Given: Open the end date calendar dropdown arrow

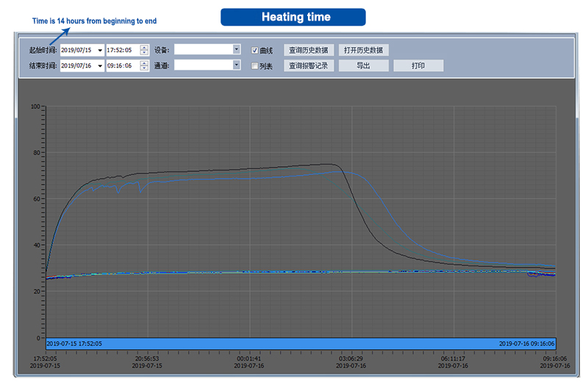Looking at the screenshot, I should tap(99, 65).
